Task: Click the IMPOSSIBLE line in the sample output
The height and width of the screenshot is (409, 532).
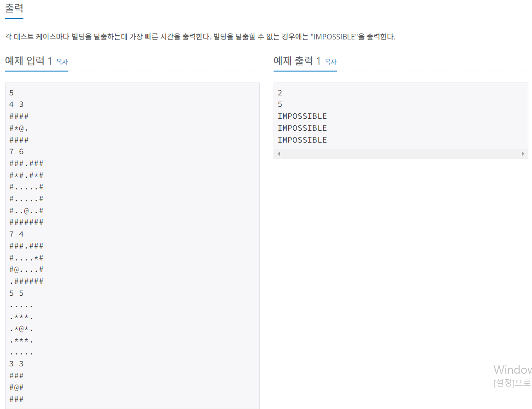Action: [x=302, y=116]
